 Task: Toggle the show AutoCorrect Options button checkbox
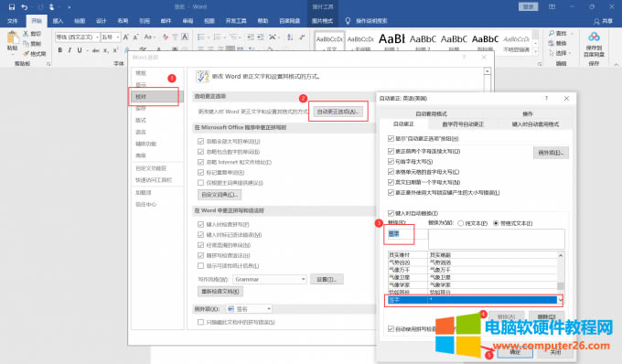tap(391, 138)
